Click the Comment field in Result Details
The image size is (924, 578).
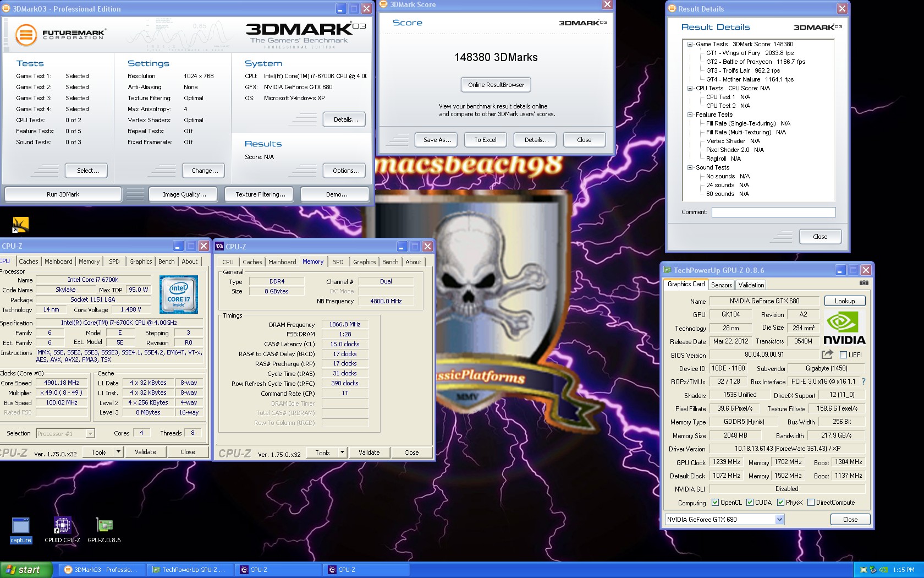773,212
